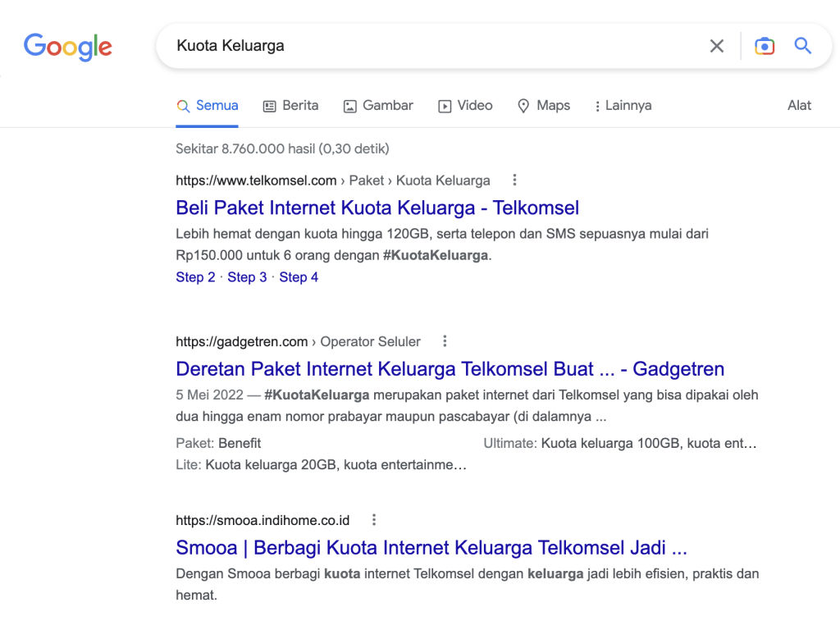Switch to the Video tab
This screenshot has width=840, height=630.
coord(466,106)
